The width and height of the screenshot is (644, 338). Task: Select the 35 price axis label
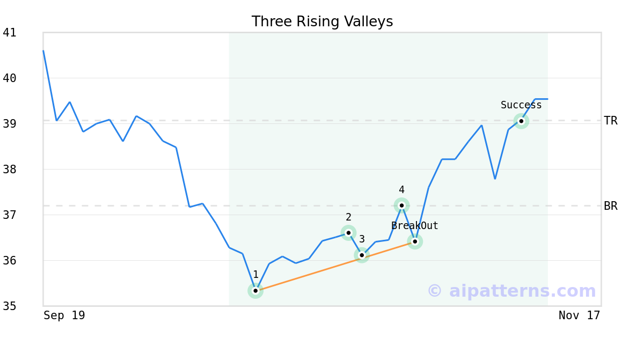(10, 306)
